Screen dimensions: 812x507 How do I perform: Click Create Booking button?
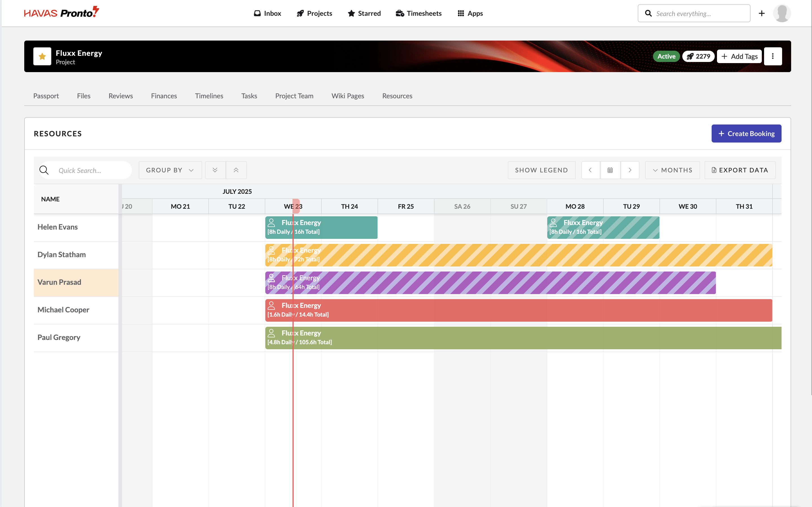tap(746, 134)
